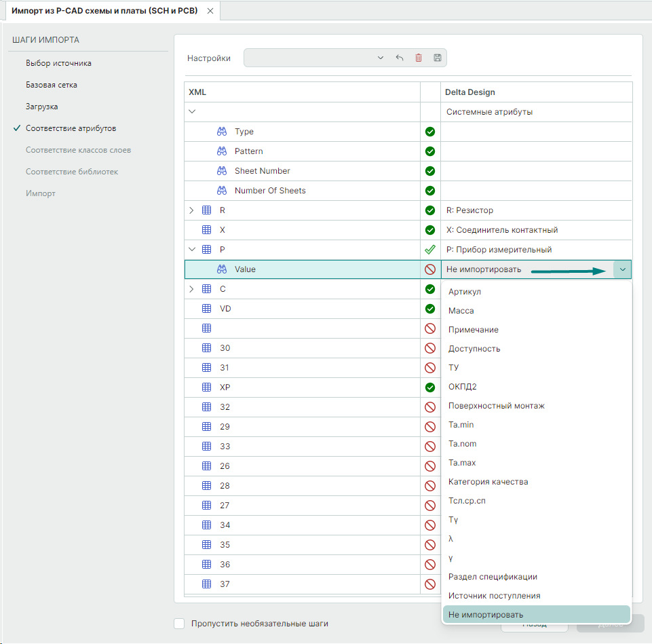652x644 pixels.
Task: Click the red prohibited icon in Value row
Action: [x=429, y=269]
